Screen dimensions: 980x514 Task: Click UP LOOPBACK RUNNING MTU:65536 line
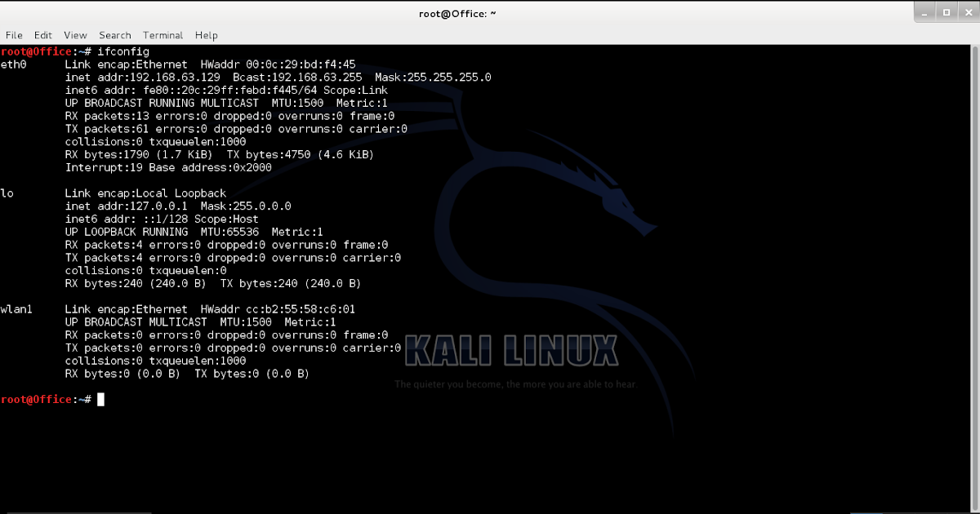pyautogui.click(x=194, y=233)
